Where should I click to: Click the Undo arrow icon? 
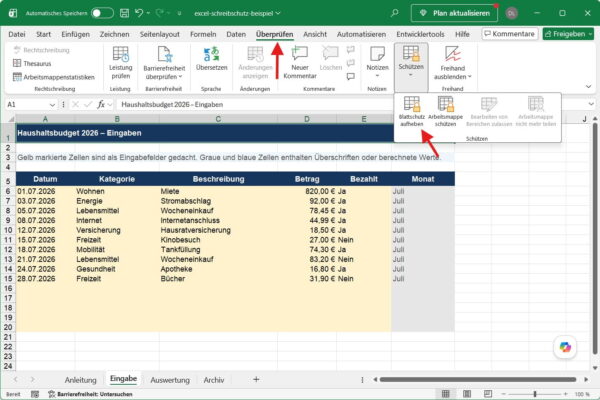(139, 13)
